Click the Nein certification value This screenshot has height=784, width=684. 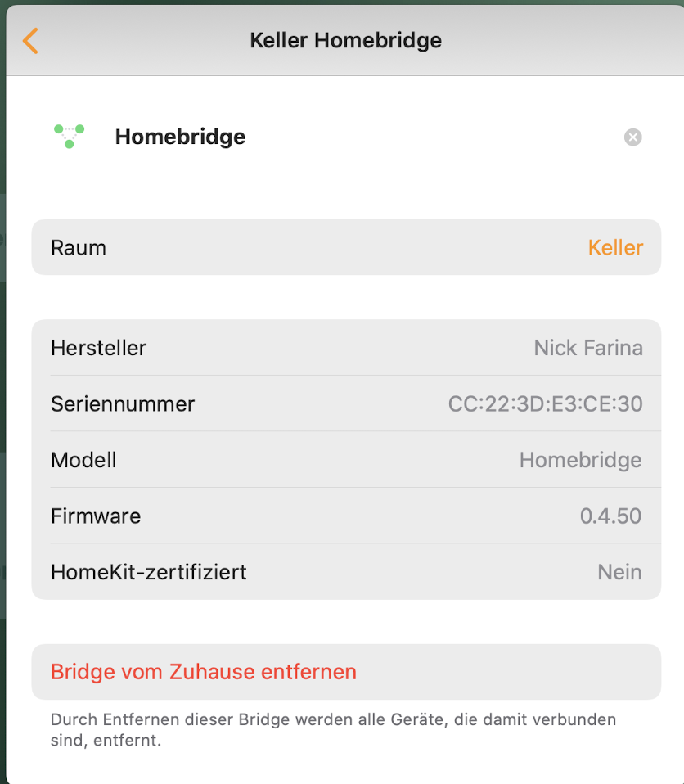[x=619, y=572]
